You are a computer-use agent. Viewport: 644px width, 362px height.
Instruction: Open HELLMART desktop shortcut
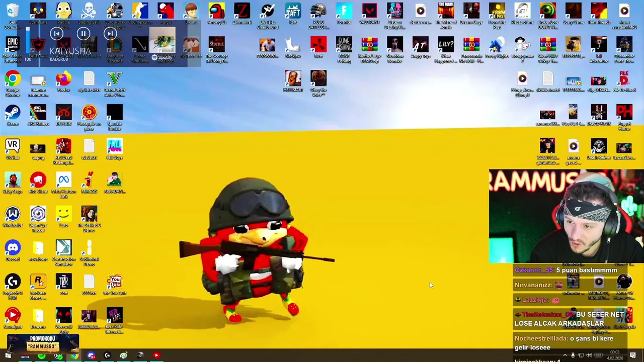pos(293,82)
